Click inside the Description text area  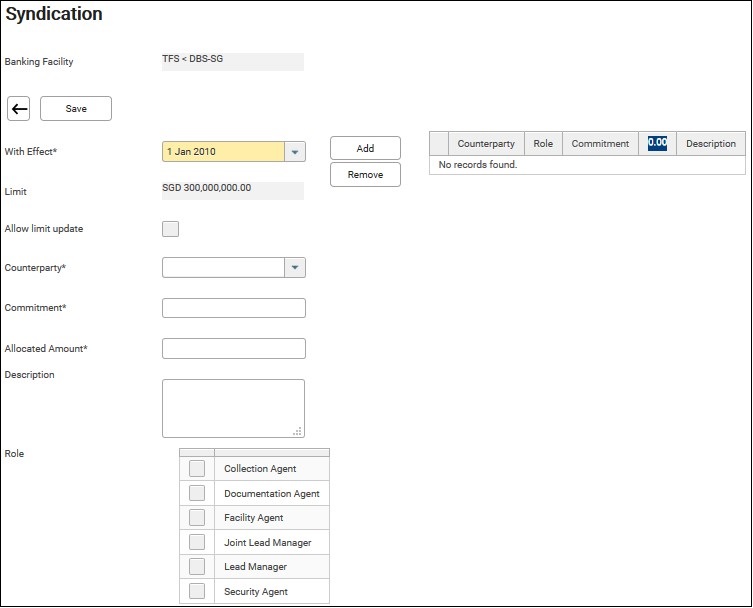[233, 407]
